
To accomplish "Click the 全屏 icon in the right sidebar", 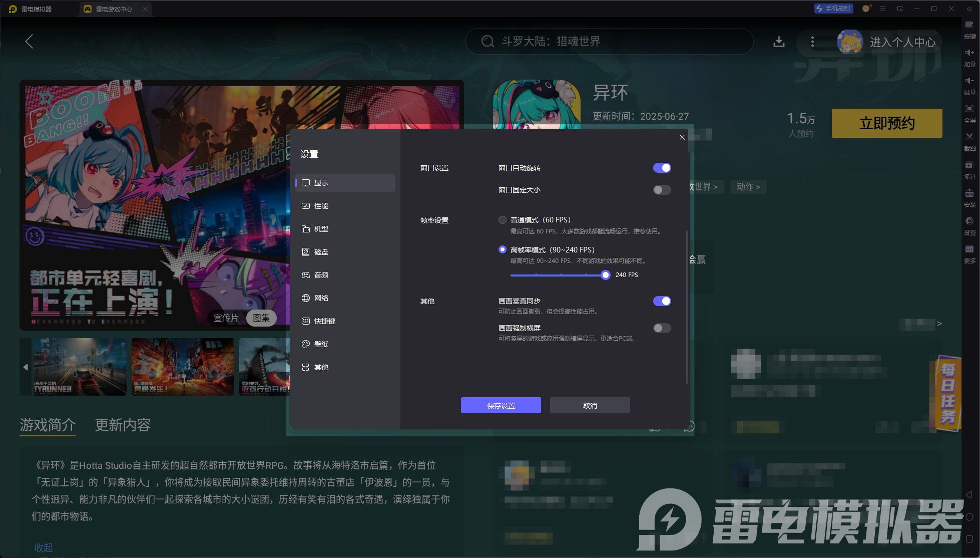I will click(969, 113).
